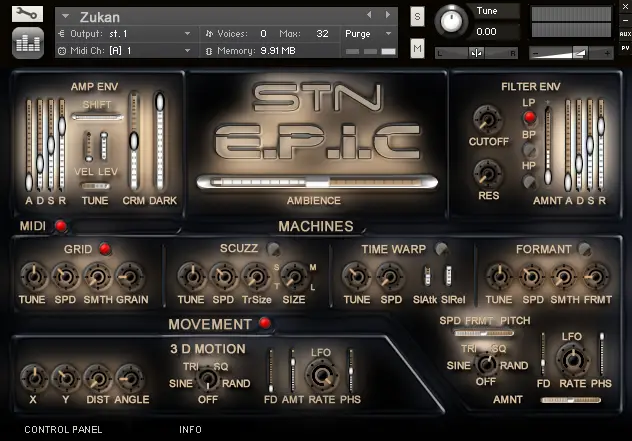Toggle the MIDI red LED switch

coord(61,226)
